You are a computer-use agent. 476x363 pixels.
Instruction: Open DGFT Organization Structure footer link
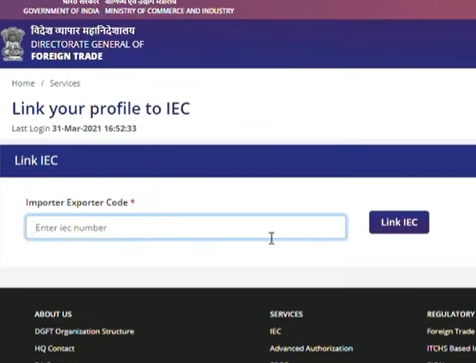coord(84,331)
